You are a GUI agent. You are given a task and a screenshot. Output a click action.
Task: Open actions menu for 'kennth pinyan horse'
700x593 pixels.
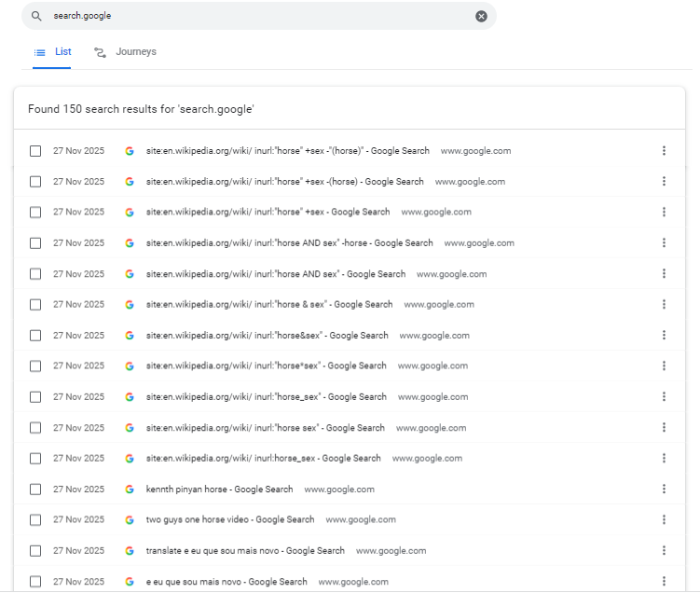[664, 489]
